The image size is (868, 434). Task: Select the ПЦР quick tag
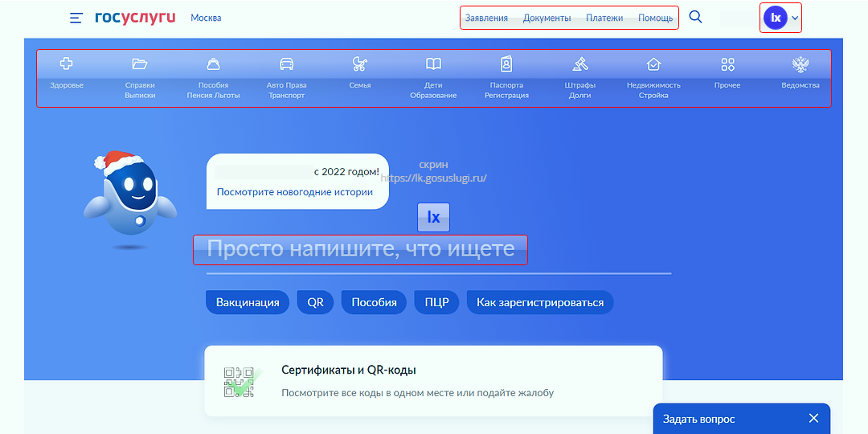pyautogui.click(x=436, y=303)
